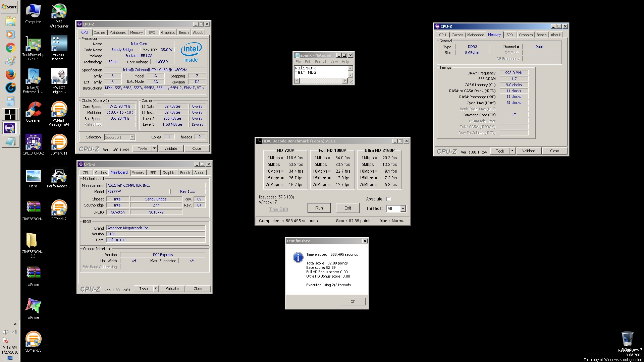Select the BIOS Version value 2104
Screen dimensions: 644x362
click(x=156, y=234)
